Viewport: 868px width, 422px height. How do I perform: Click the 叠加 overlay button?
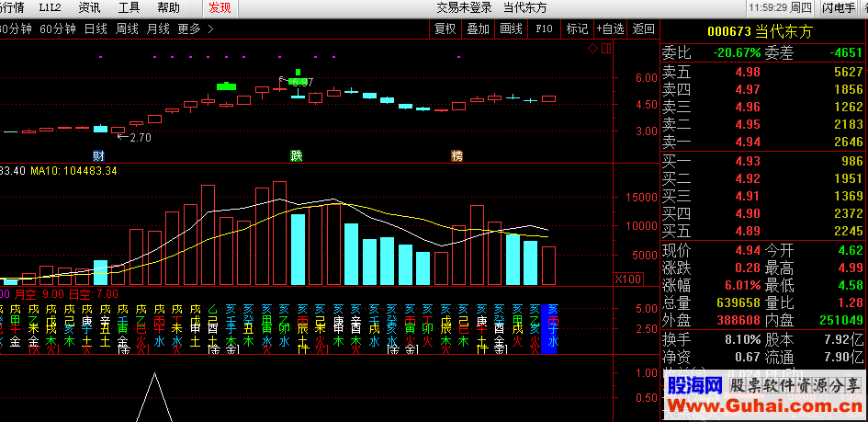(478, 29)
